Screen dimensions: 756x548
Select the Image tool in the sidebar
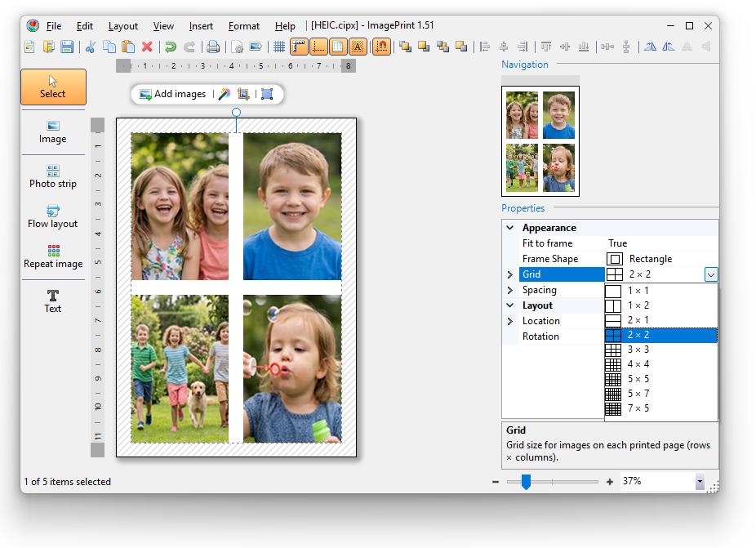tap(52, 132)
